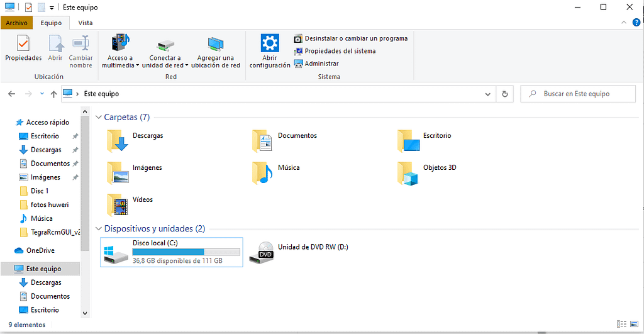Select the Vídeos folder
644x334 pixels.
point(130,204)
